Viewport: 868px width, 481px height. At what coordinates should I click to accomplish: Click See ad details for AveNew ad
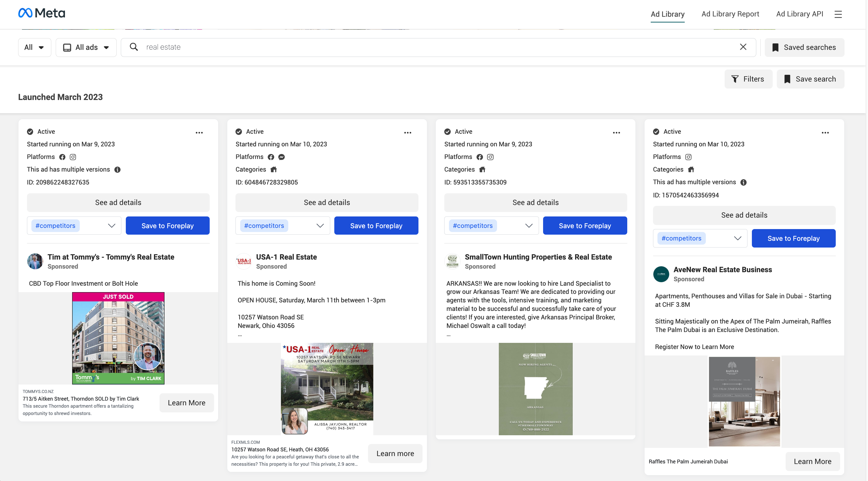(x=744, y=215)
